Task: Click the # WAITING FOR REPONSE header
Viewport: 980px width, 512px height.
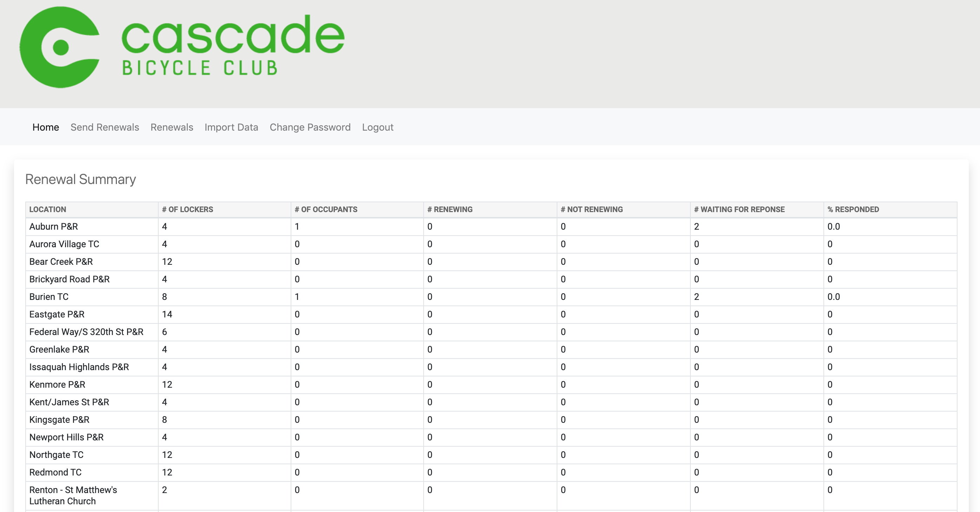Action: 739,209
